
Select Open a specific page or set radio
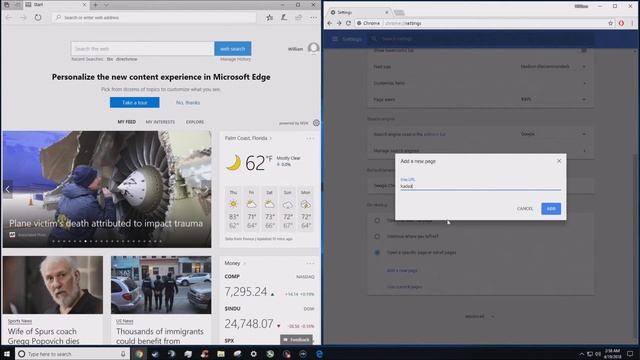pyautogui.click(x=377, y=253)
